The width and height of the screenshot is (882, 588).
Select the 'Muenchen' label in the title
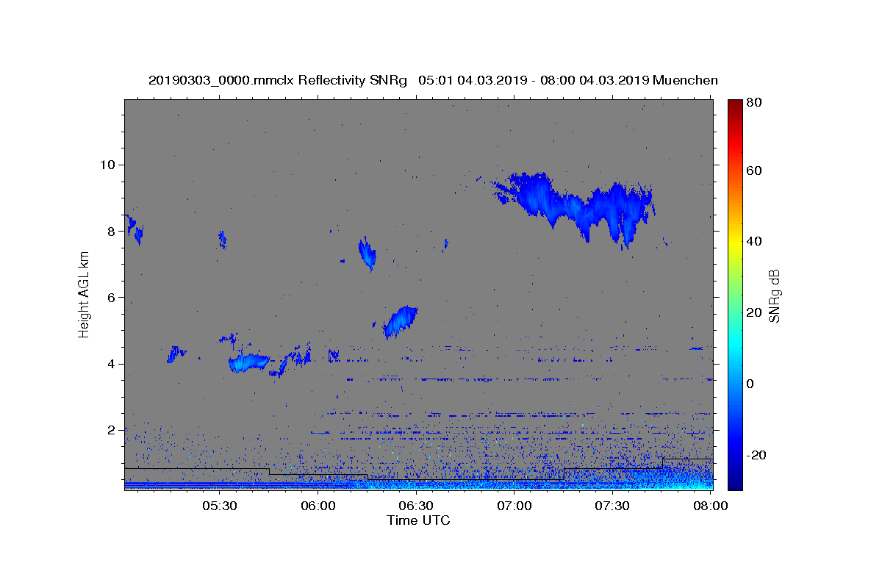click(685, 80)
